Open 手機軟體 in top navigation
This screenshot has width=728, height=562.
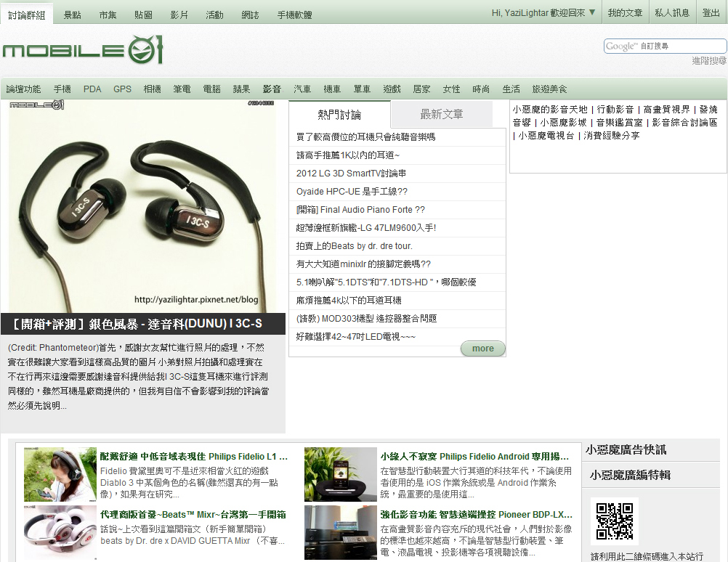coord(294,15)
